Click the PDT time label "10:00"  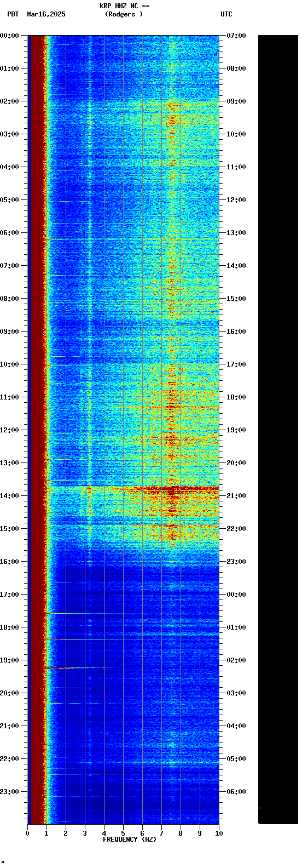pyautogui.click(x=9, y=364)
